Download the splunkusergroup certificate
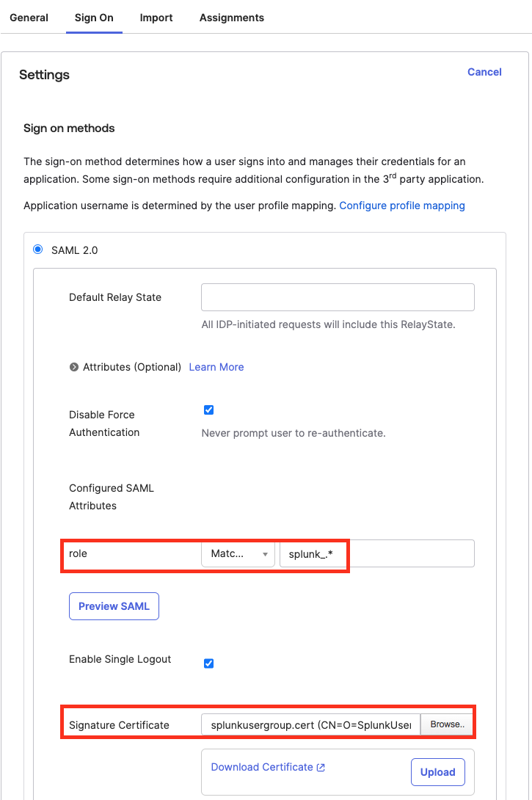Screen dimensions: 532x800 click(x=261, y=766)
